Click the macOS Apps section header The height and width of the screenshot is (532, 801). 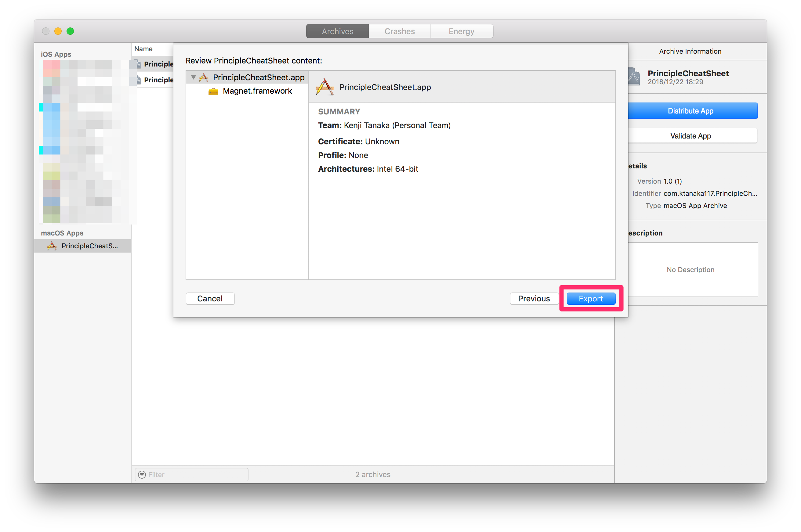(62, 233)
